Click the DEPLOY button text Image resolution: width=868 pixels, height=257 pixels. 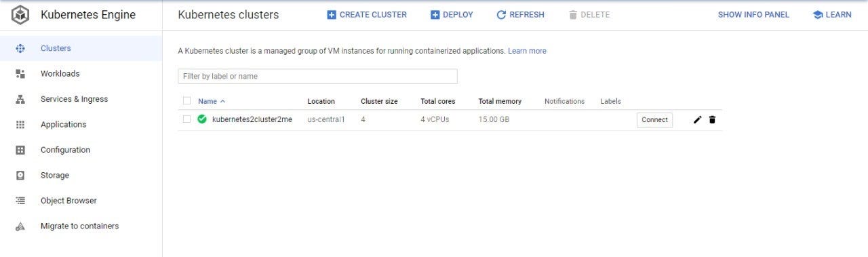(x=458, y=15)
